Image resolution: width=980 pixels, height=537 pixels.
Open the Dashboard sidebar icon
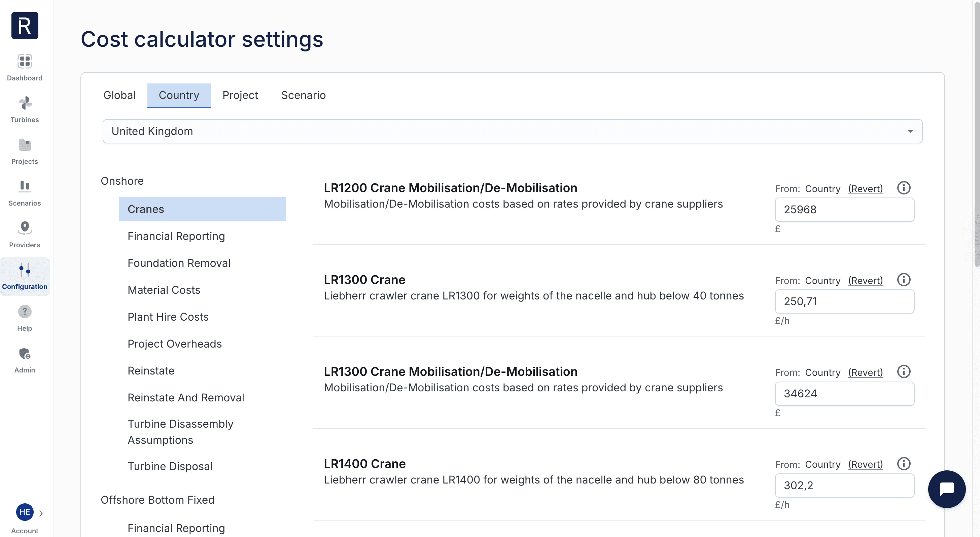[25, 61]
